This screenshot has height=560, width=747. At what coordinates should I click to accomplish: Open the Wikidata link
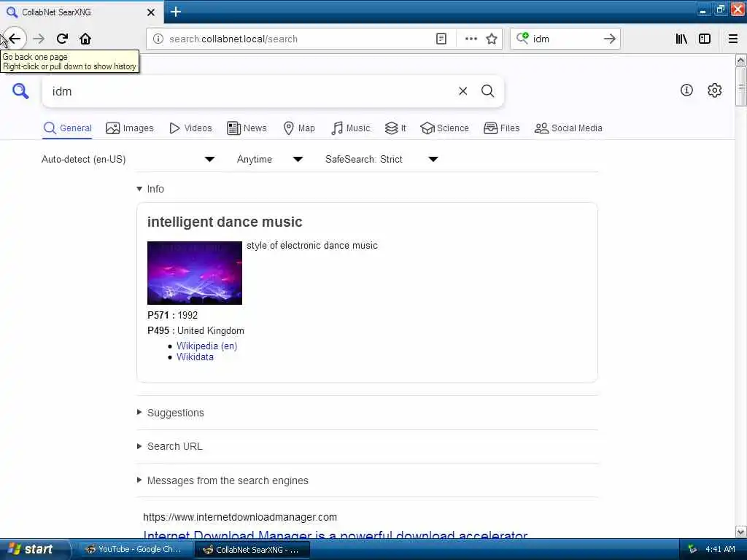(x=195, y=357)
